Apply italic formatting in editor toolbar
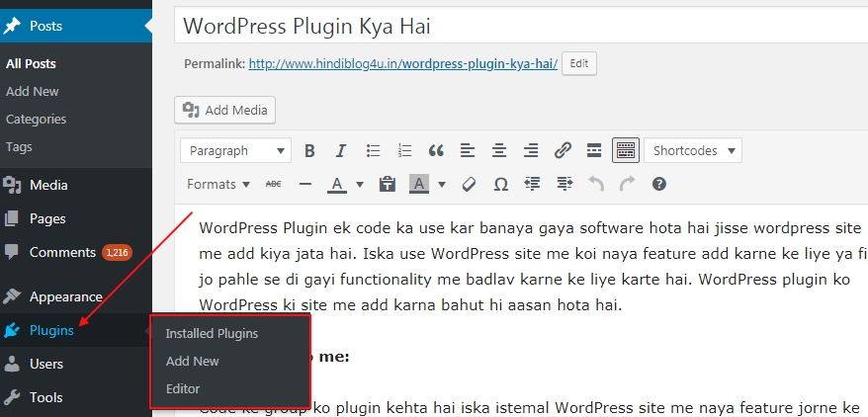 [x=341, y=150]
